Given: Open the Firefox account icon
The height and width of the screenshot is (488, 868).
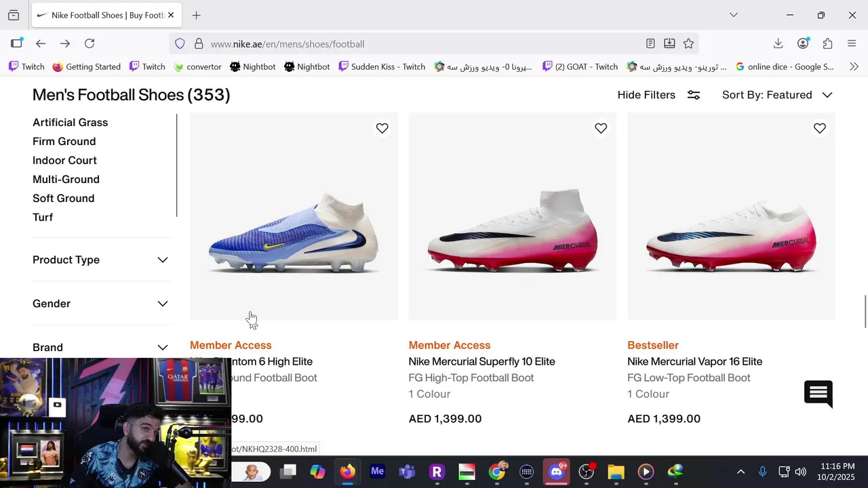Looking at the screenshot, I should tap(803, 43).
